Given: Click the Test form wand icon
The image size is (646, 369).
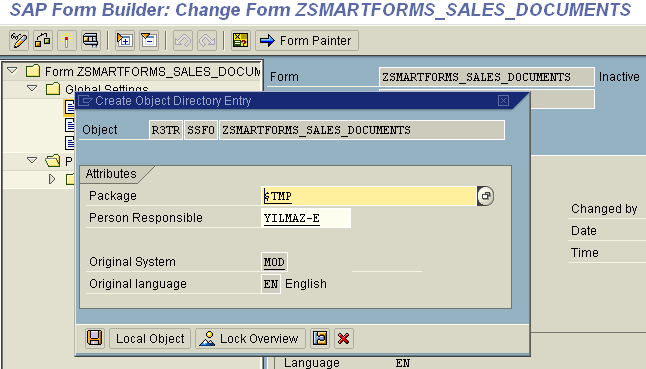Looking at the screenshot, I should 67,41.
